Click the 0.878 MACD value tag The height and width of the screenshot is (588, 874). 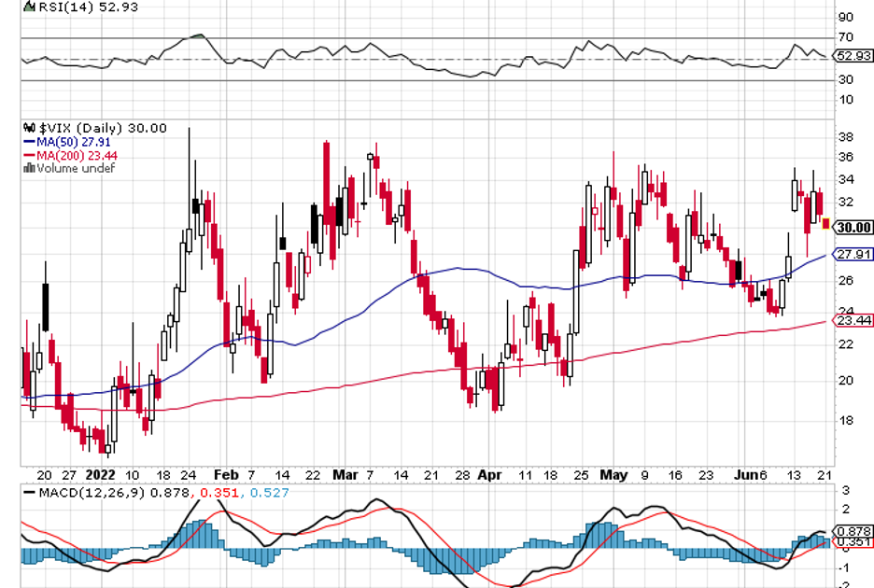pos(853,530)
